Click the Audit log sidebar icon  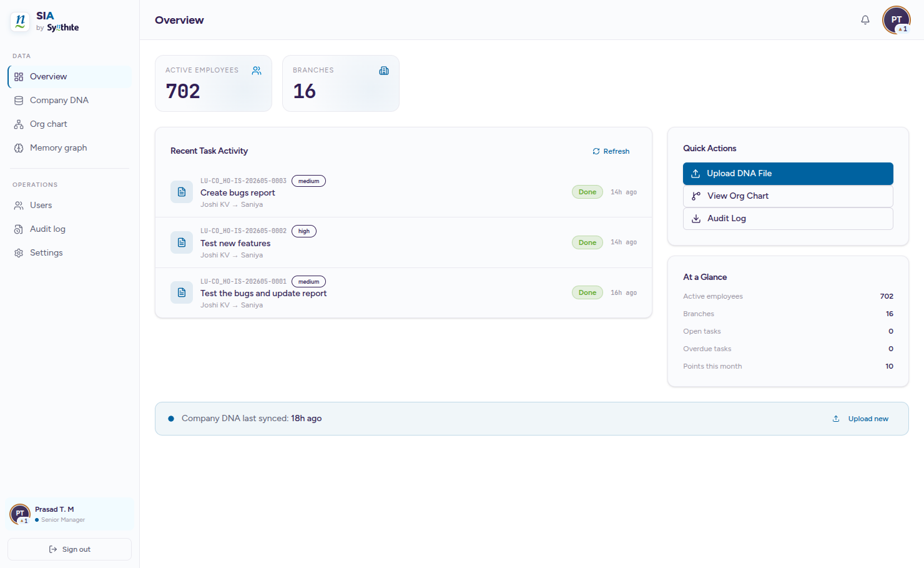pyautogui.click(x=19, y=229)
